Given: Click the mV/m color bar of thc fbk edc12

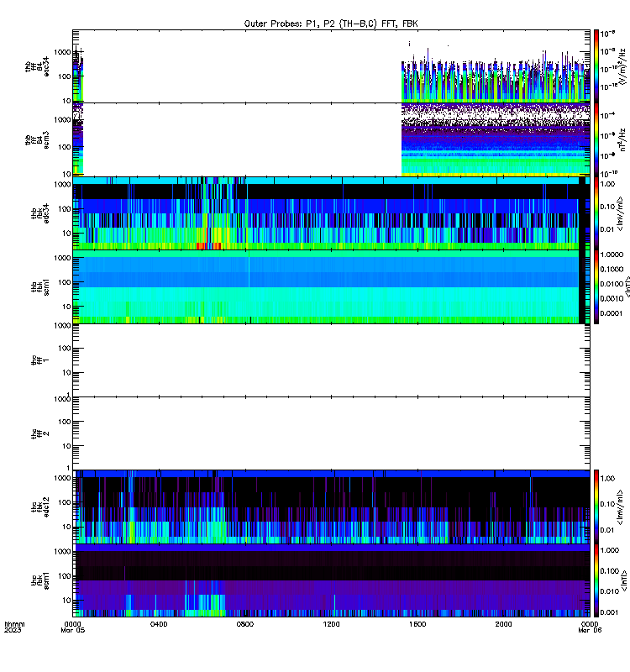Looking at the screenshot, I should [x=596, y=507].
